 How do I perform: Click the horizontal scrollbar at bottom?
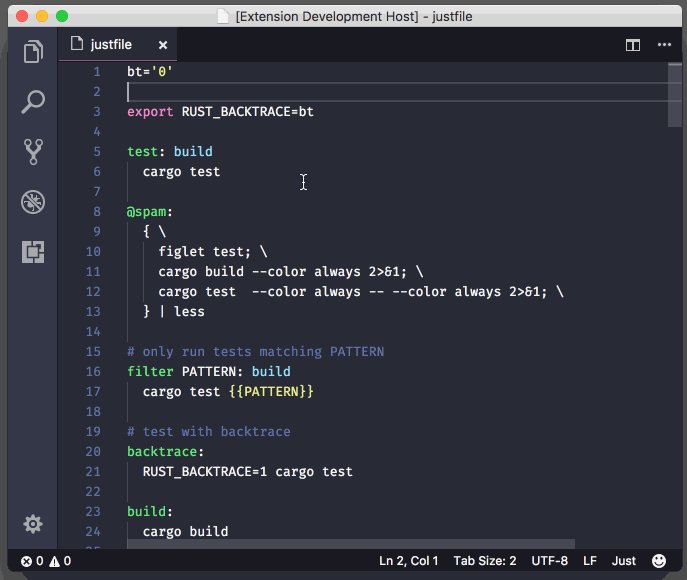tap(351, 544)
